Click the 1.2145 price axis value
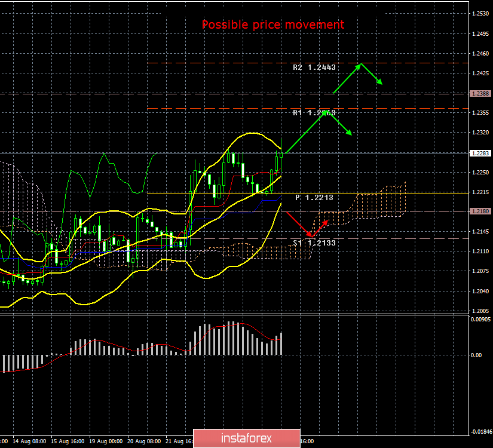Viewport: 493px width, 448px height. coord(480,232)
